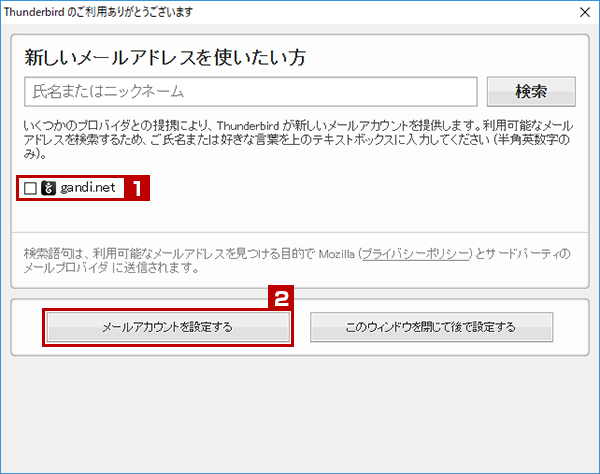The image size is (600, 474).
Task: Click the Thunderbird のご利用ありがとうございます title
Action: pos(98,12)
